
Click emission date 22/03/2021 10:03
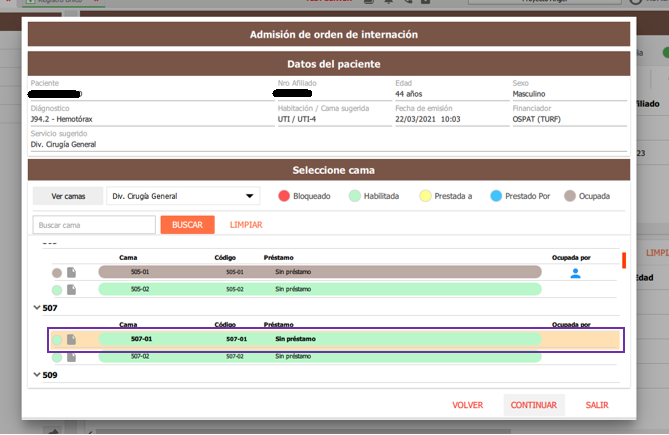coord(428,119)
